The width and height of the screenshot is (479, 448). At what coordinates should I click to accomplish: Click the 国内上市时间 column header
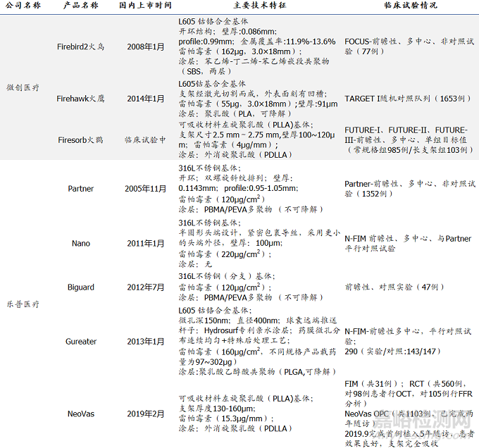tap(145, 5)
